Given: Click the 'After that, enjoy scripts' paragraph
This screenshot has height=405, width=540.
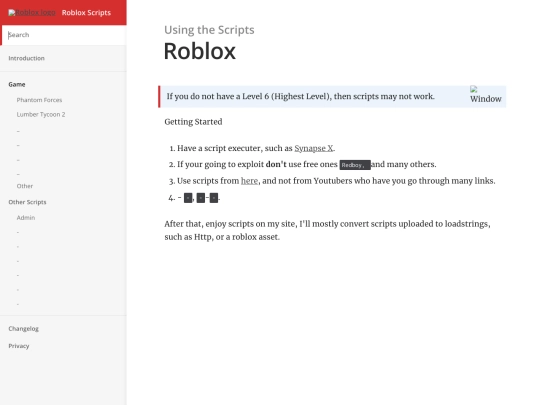Looking at the screenshot, I should coord(327,230).
